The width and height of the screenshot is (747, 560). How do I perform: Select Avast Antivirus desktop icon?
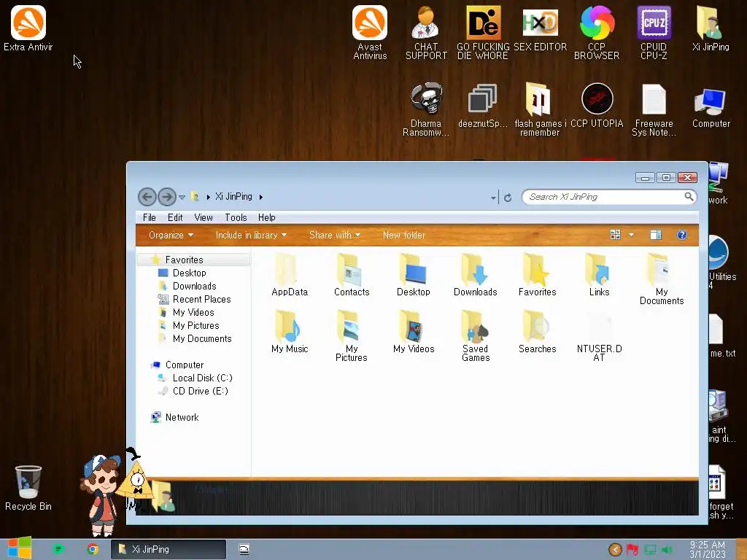click(x=370, y=32)
